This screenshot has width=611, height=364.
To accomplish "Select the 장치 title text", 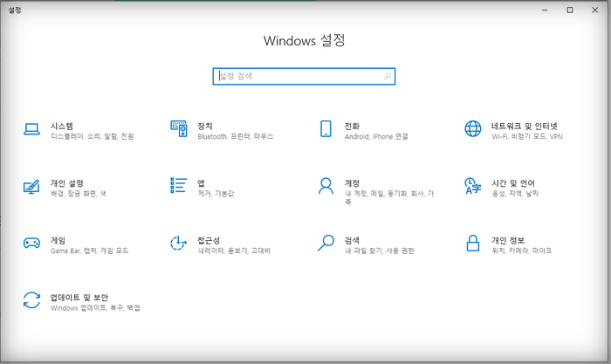I will (x=205, y=126).
